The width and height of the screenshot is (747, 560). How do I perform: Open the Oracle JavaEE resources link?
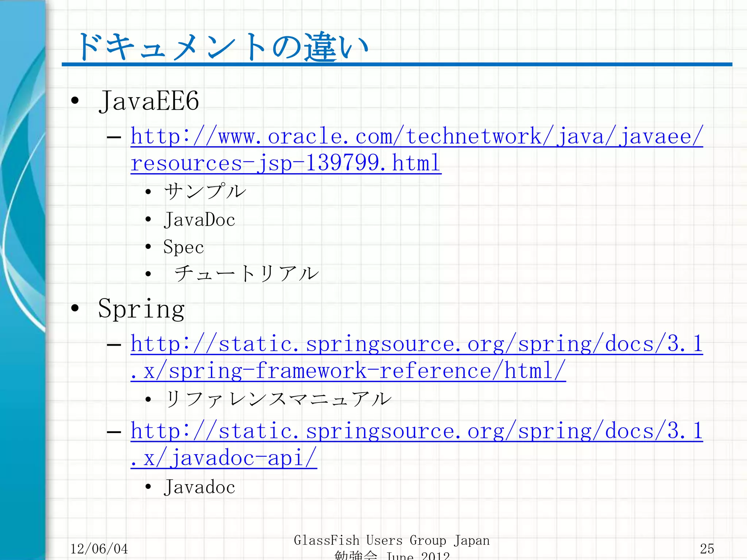pos(417,149)
